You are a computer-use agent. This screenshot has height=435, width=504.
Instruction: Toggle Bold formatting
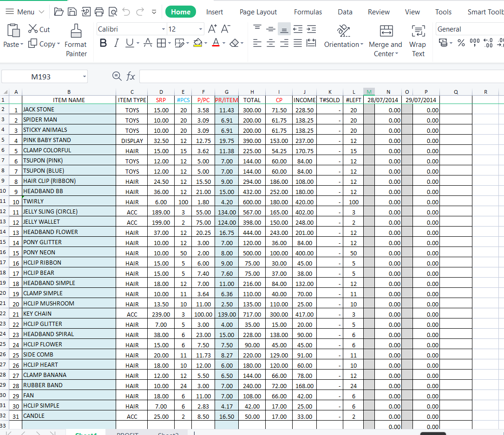tap(103, 43)
